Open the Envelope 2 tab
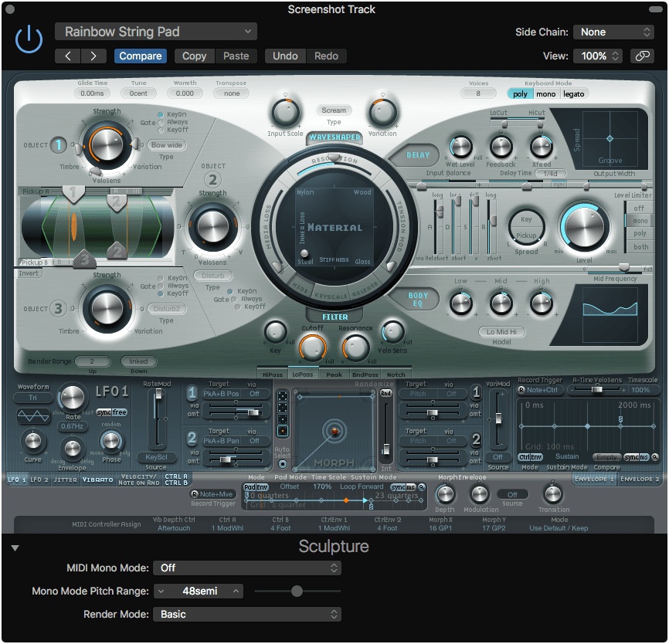This screenshot has height=644, width=669. click(640, 480)
